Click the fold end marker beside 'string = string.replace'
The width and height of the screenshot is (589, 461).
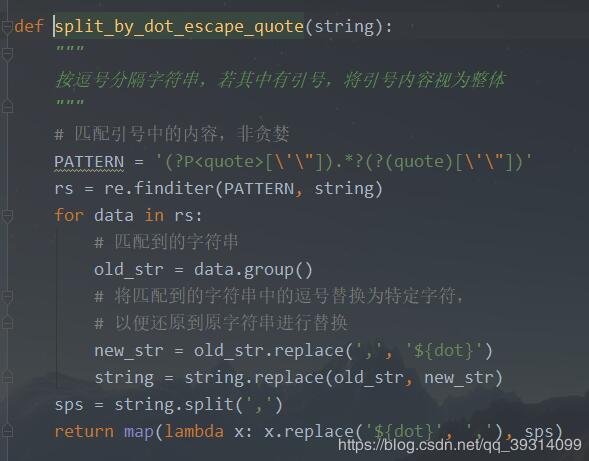[x=7, y=377]
